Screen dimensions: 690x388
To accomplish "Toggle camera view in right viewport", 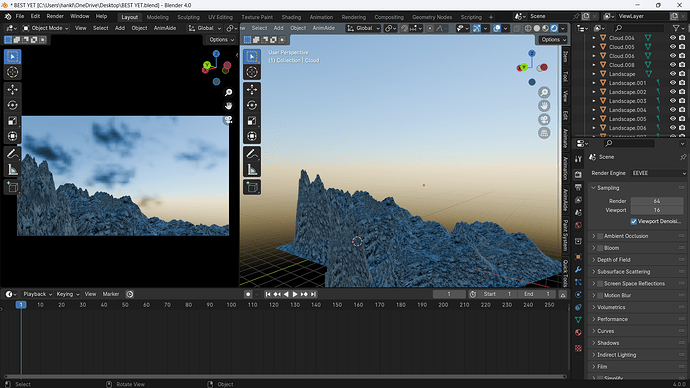I will point(544,120).
